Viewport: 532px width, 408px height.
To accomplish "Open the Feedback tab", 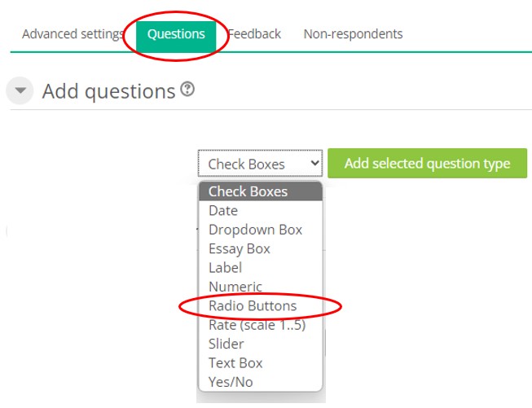I will [x=254, y=34].
